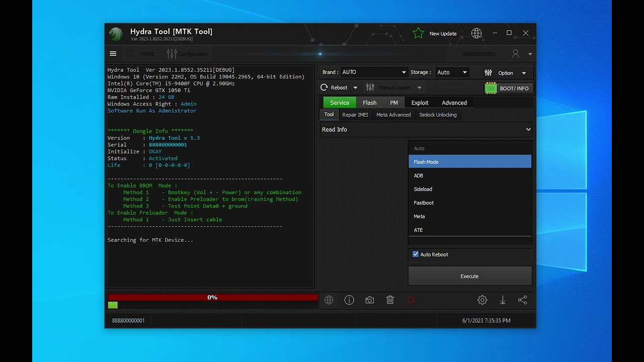Click the 'Software Run As Admnistrator' log line

point(152,111)
